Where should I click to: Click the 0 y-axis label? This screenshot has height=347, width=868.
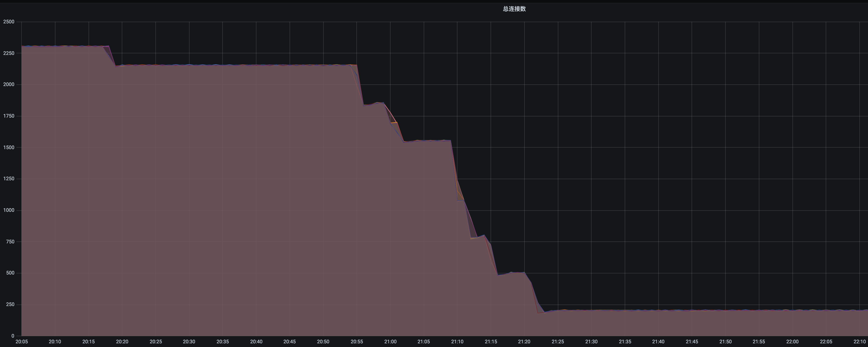tap(13, 336)
